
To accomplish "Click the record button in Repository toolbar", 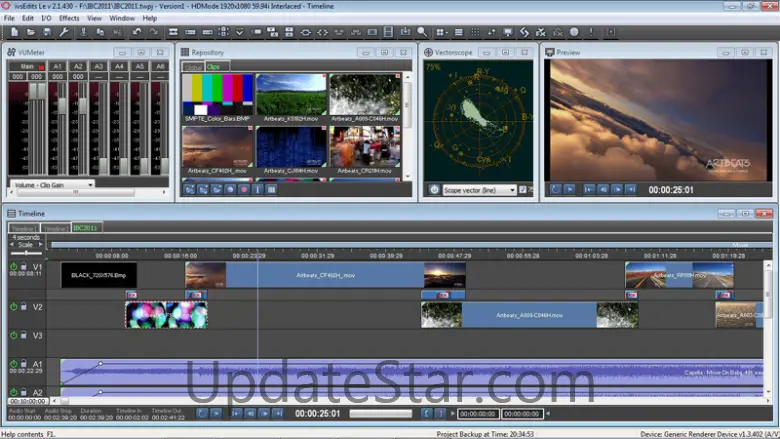I will [x=243, y=188].
